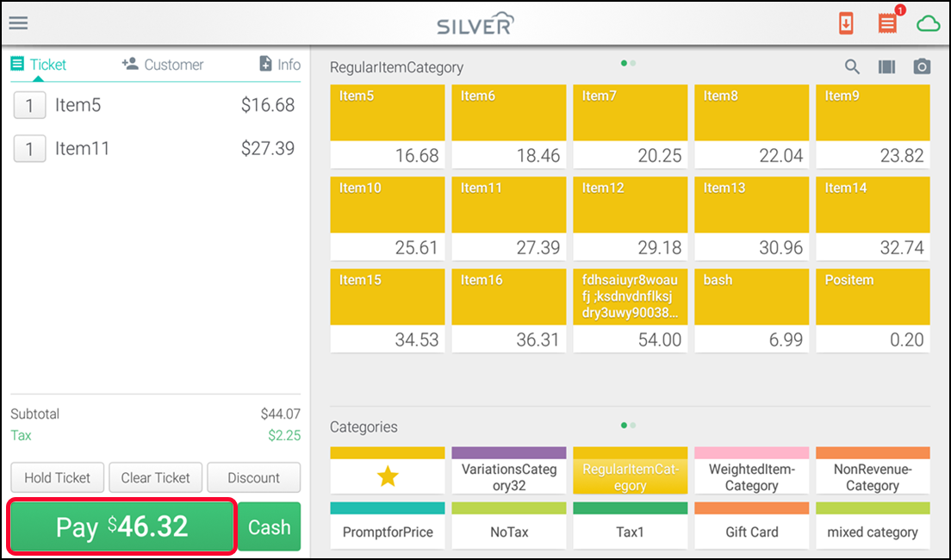The image size is (951, 560).
Task: Add Item8 tile to the ticket
Action: (x=751, y=126)
